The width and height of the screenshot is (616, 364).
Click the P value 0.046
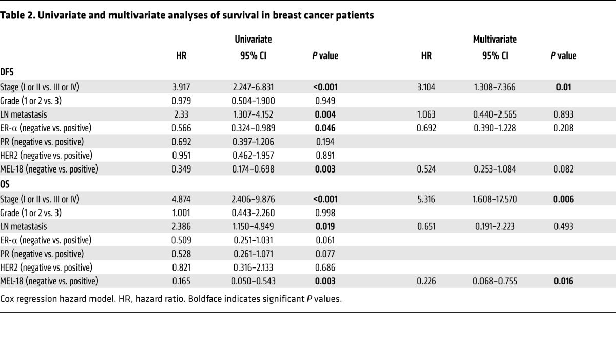325,128
